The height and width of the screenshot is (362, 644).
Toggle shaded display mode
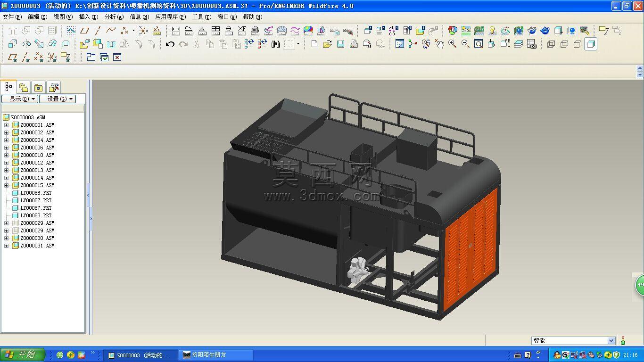591,44
